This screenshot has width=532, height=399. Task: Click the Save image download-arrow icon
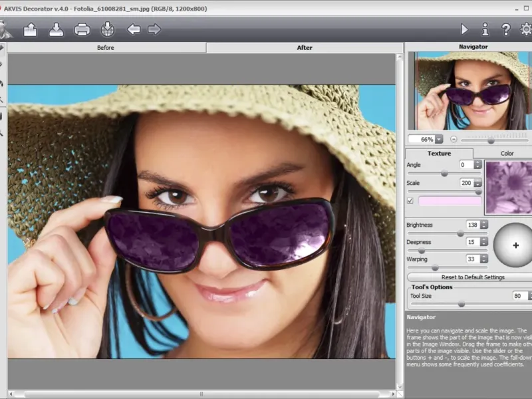pyautogui.click(x=57, y=29)
